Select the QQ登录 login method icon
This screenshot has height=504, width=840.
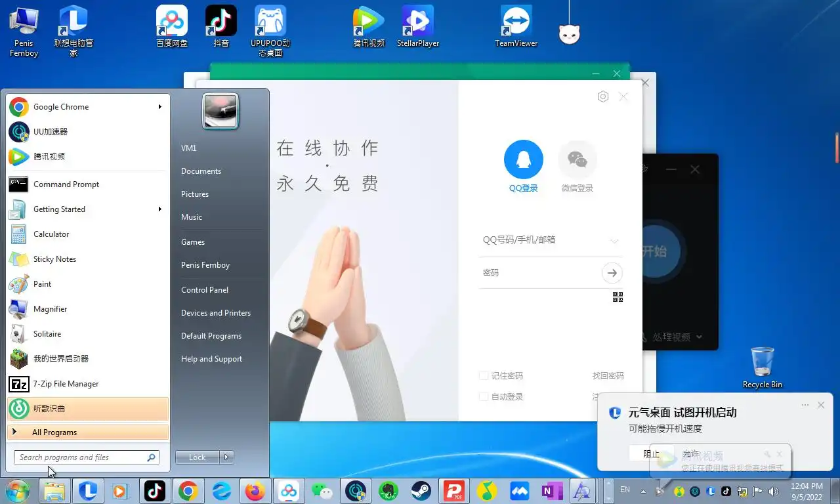click(x=524, y=159)
